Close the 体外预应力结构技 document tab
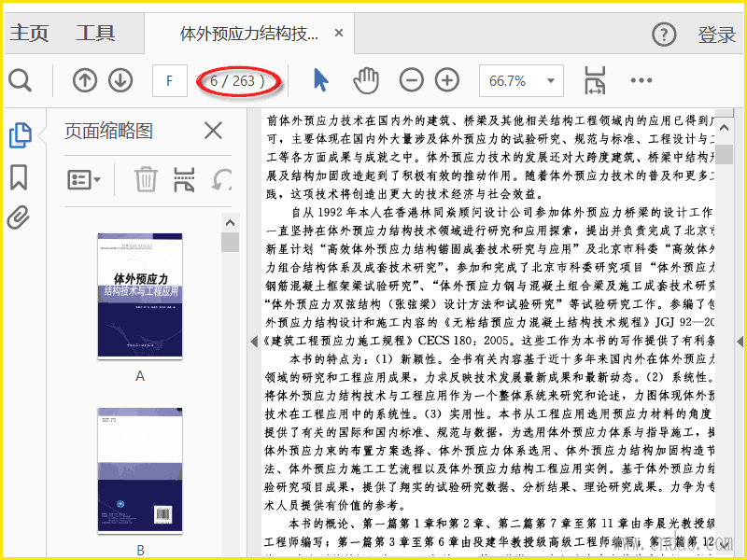The height and width of the screenshot is (560, 747). (339, 33)
